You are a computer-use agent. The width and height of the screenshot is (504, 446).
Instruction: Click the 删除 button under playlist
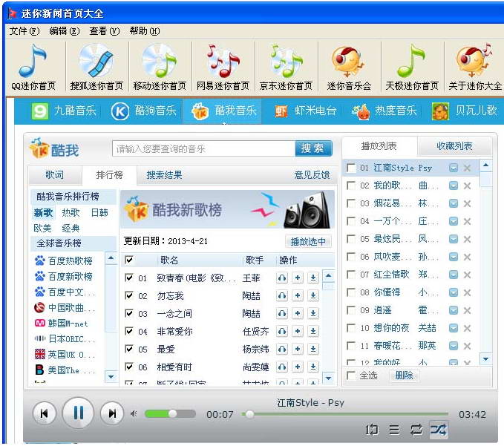[404, 376]
